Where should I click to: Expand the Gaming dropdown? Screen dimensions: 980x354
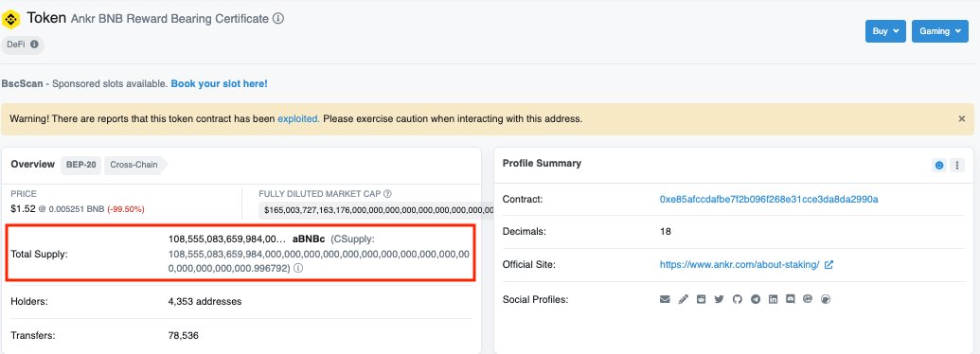coord(939,31)
